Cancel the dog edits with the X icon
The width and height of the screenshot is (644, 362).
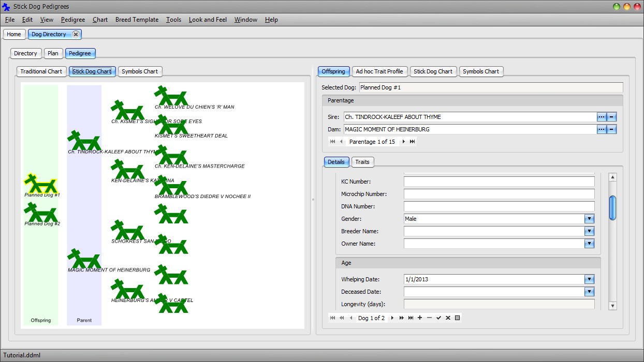tap(448, 318)
